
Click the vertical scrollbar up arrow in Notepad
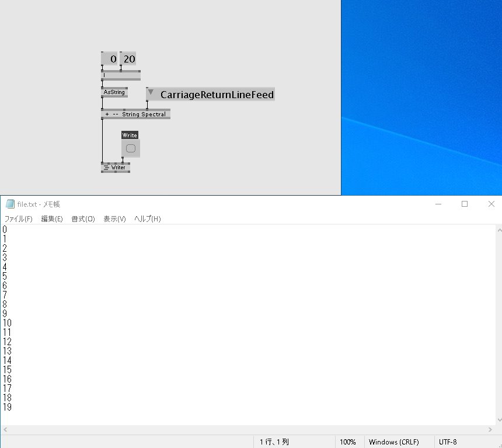click(499, 230)
